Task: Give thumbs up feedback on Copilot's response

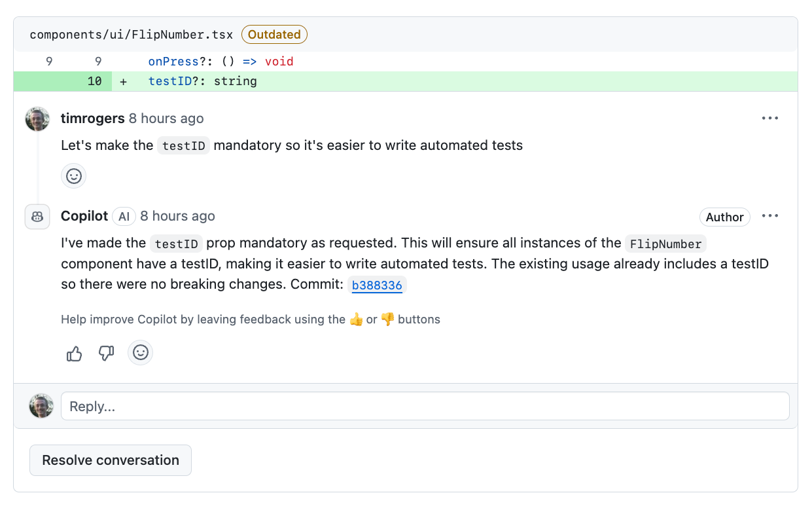Action: tap(73, 353)
